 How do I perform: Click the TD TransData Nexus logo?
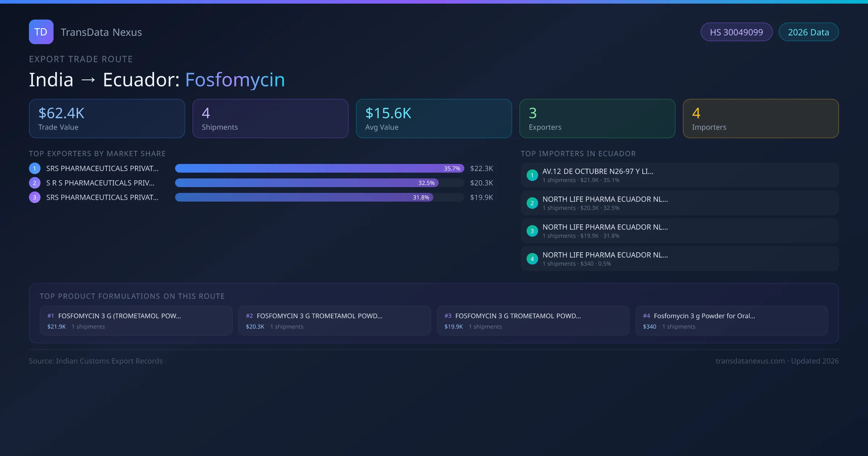41,32
